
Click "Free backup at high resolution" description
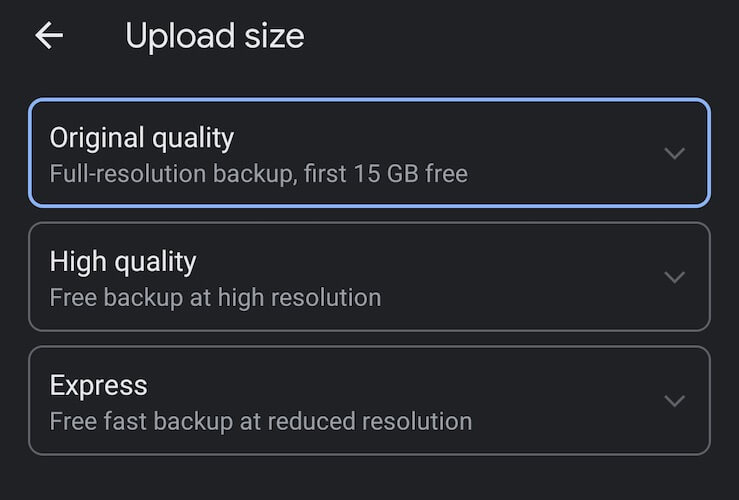click(x=215, y=298)
